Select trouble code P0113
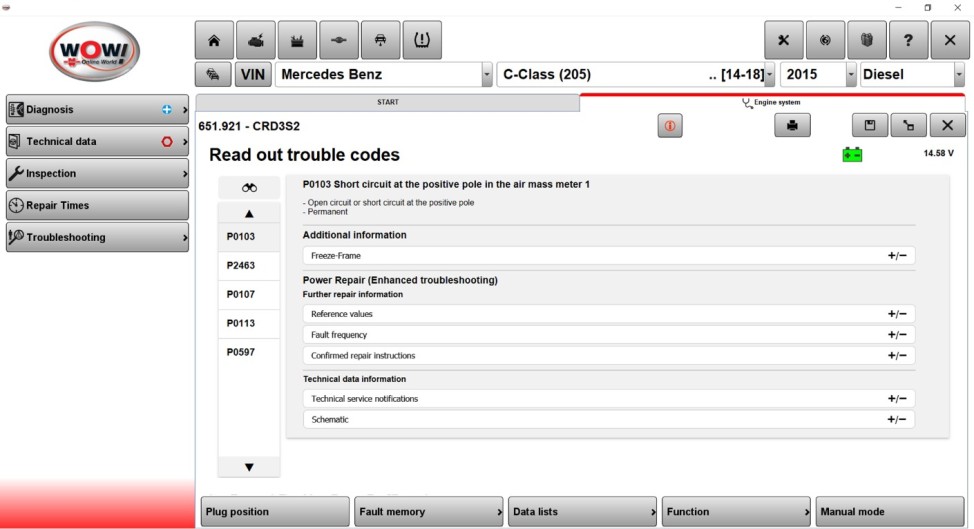The width and height of the screenshot is (974, 529). tap(249, 323)
